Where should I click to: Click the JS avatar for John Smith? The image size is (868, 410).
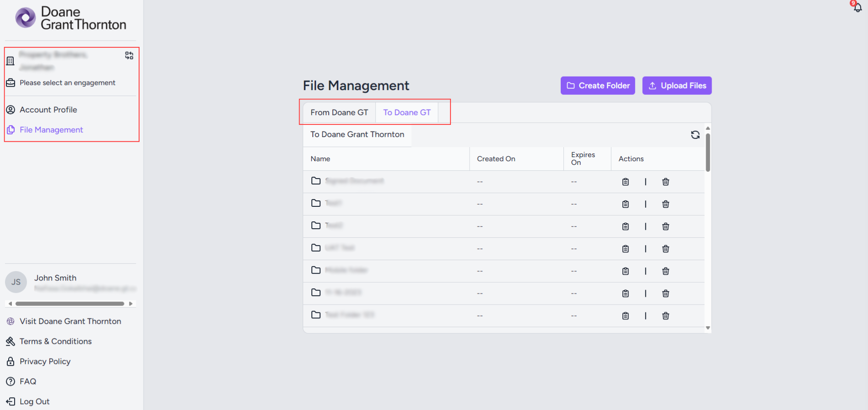click(15, 282)
